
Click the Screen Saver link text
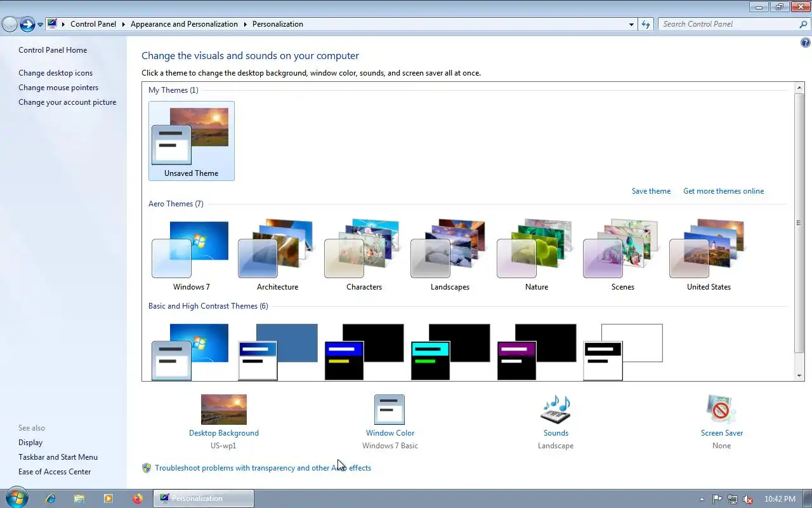[722, 433]
